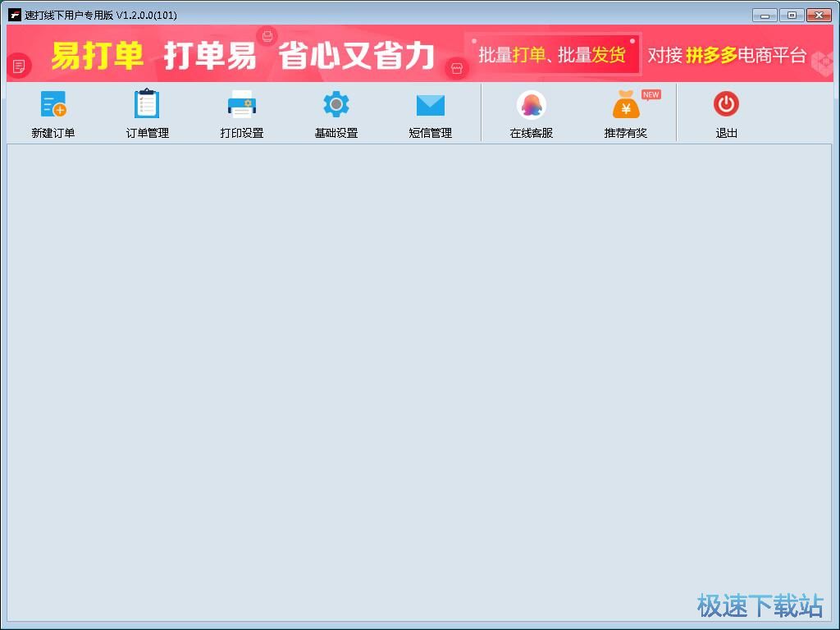Click the printer circle icon atop banner
This screenshot has width=840, height=630.
point(267,36)
